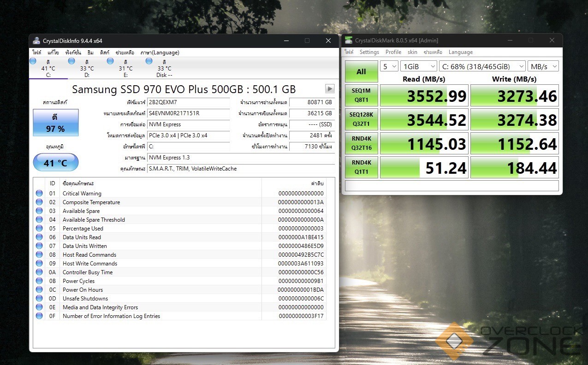The height and width of the screenshot is (365, 588).
Task: Start the SEQ1M Q8T1 test
Action: click(361, 95)
